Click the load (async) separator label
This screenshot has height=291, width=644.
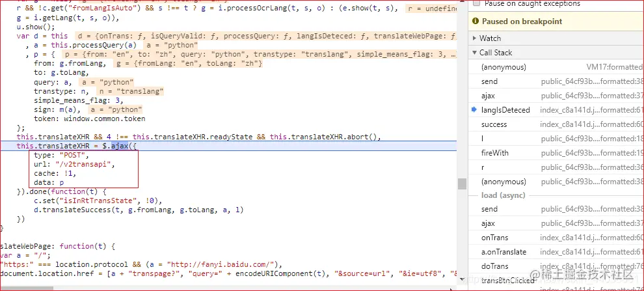click(503, 195)
